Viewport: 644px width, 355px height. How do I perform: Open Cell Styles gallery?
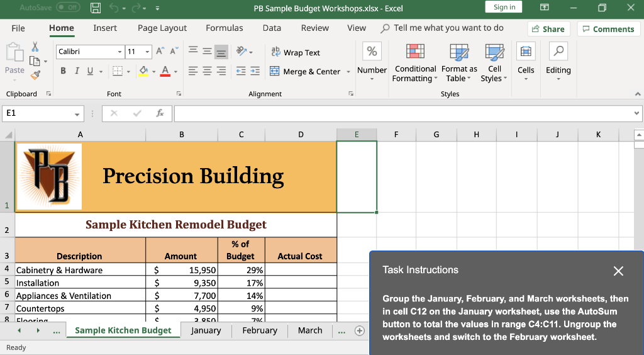494,62
